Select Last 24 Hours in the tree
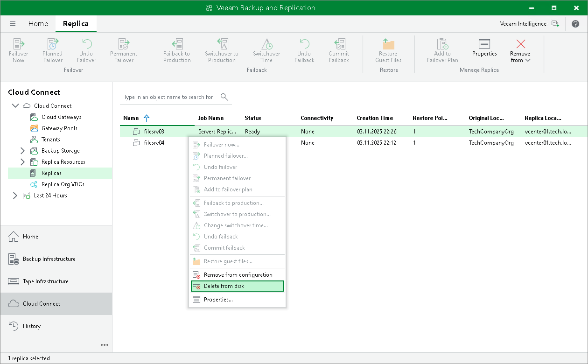The height and width of the screenshot is (364, 588). coord(50,196)
